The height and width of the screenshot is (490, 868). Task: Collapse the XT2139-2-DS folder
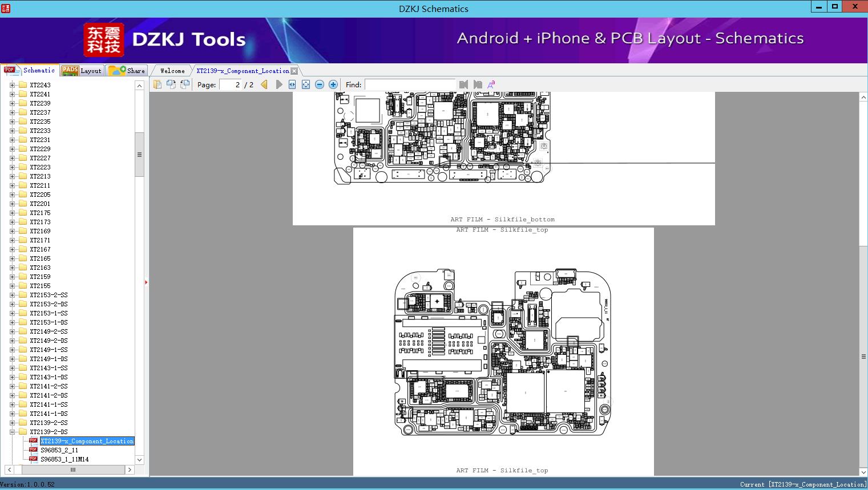13,432
